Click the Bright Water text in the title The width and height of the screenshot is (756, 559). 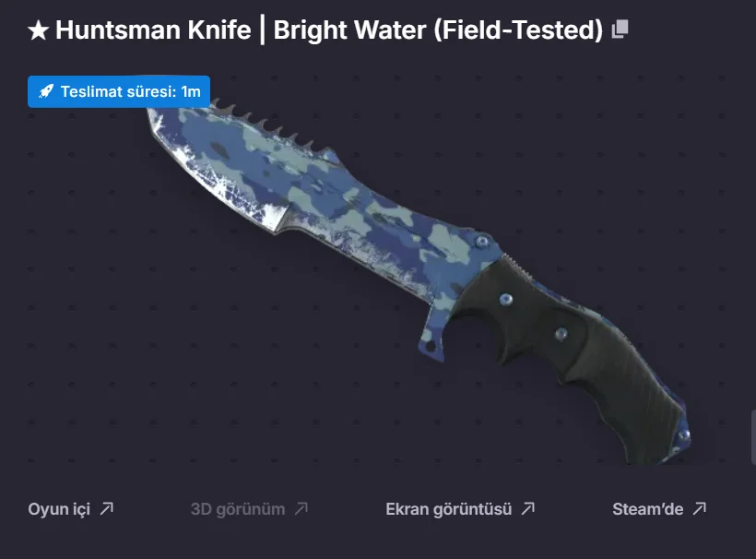pos(350,30)
